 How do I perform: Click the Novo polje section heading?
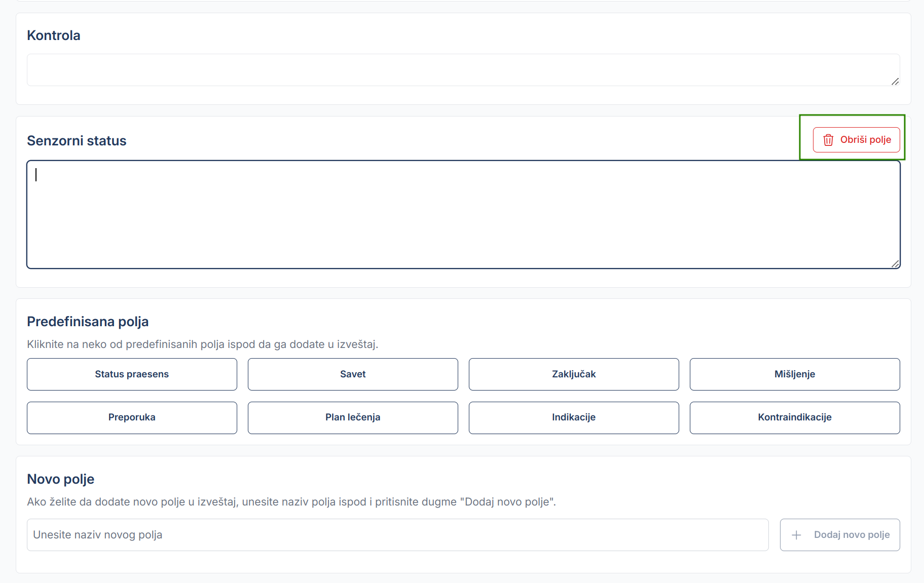point(60,479)
